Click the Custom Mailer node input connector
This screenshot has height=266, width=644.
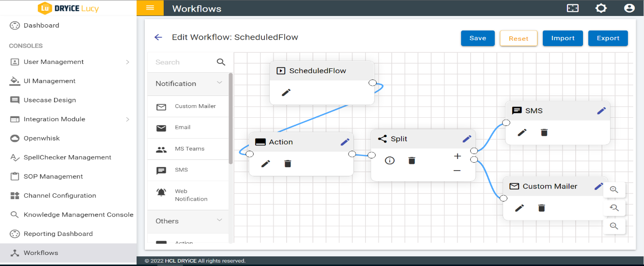click(x=504, y=198)
